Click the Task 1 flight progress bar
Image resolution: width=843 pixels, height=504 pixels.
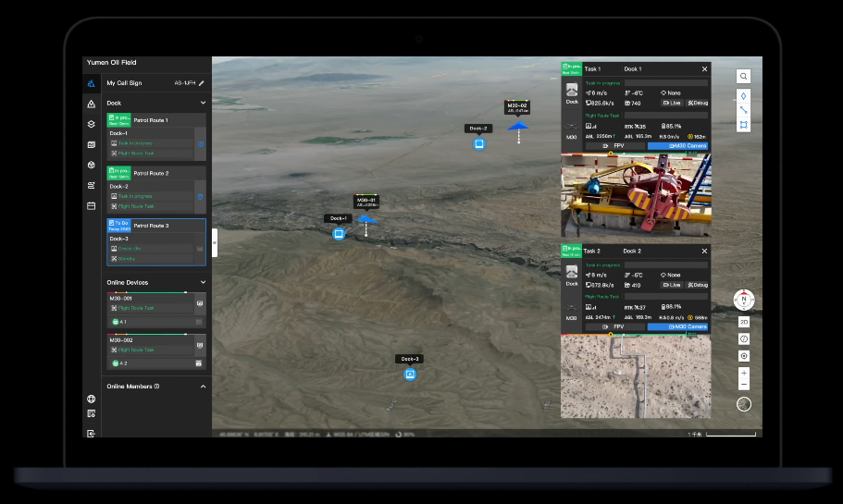[x=665, y=115]
